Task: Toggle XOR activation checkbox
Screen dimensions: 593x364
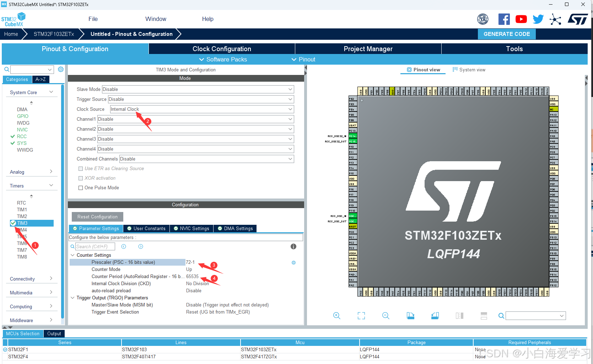Action: coord(81,178)
